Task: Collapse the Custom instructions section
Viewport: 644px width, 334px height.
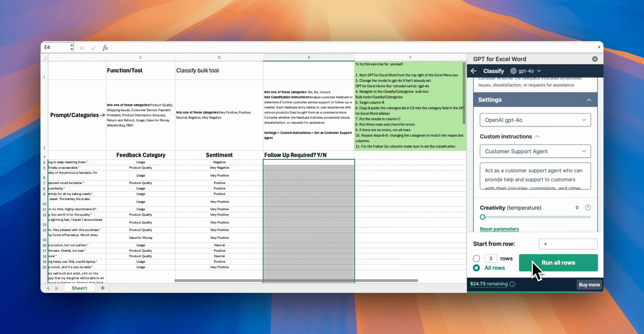Action: point(537,136)
